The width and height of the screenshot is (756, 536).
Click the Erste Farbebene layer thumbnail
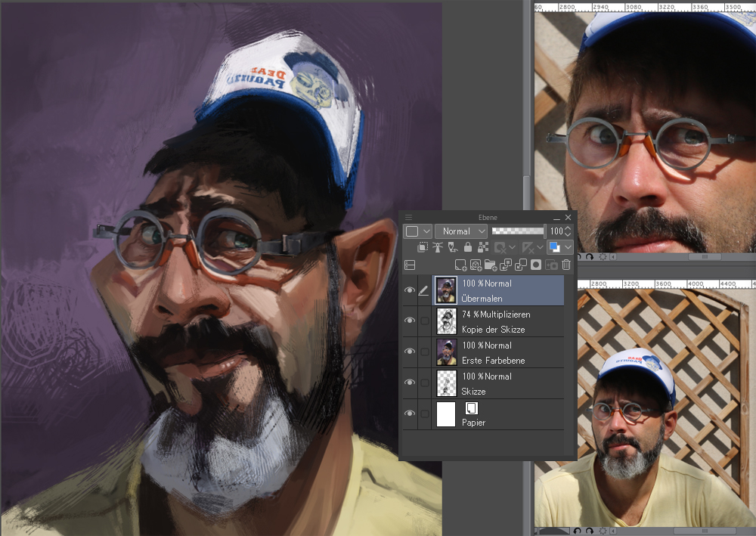click(x=446, y=352)
